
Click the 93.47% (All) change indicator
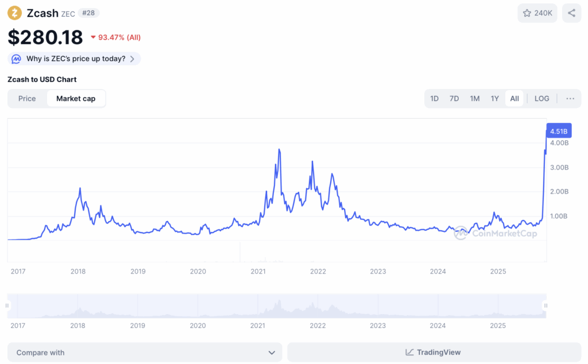pos(115,37)
